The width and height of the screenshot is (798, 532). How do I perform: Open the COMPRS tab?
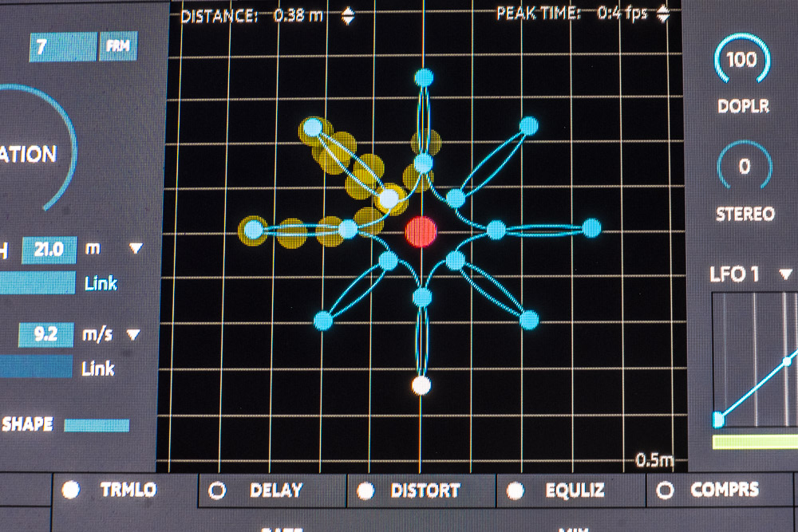pos(720,491)
